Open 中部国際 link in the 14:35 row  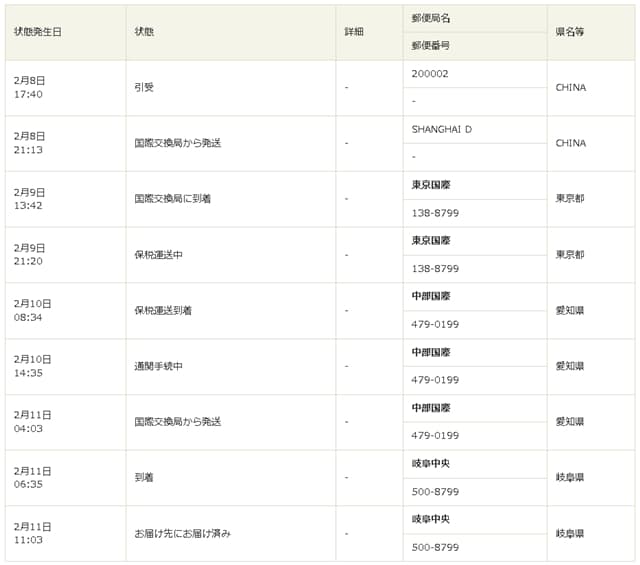[431, 352]
